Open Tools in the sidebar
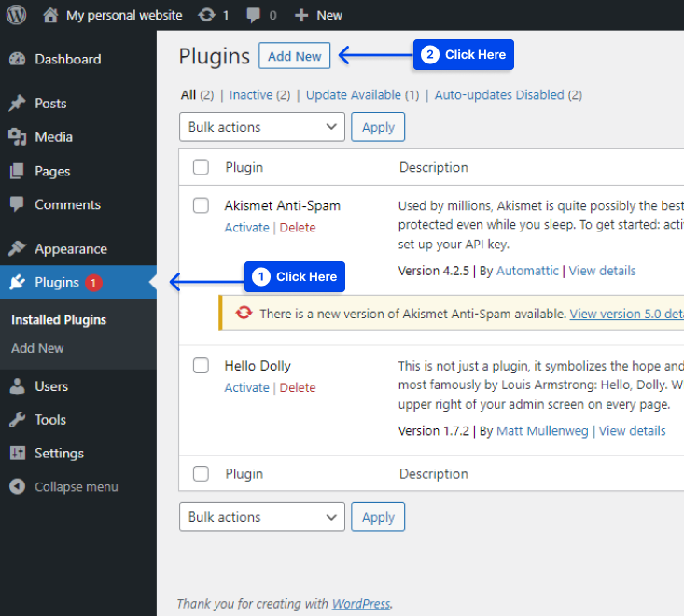Screen dimensions: 684x616 (50, 419)
